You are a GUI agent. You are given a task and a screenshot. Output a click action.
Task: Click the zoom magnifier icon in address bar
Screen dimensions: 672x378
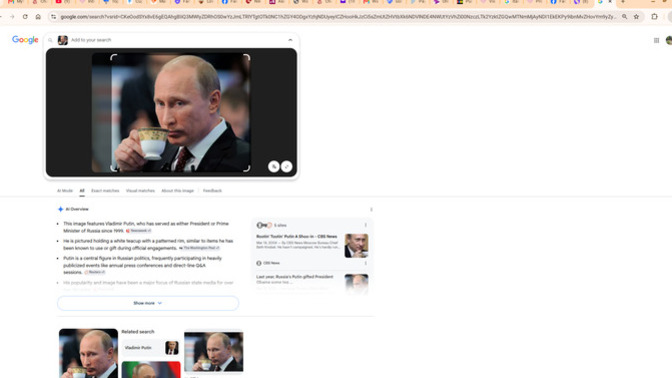[624, 17]
